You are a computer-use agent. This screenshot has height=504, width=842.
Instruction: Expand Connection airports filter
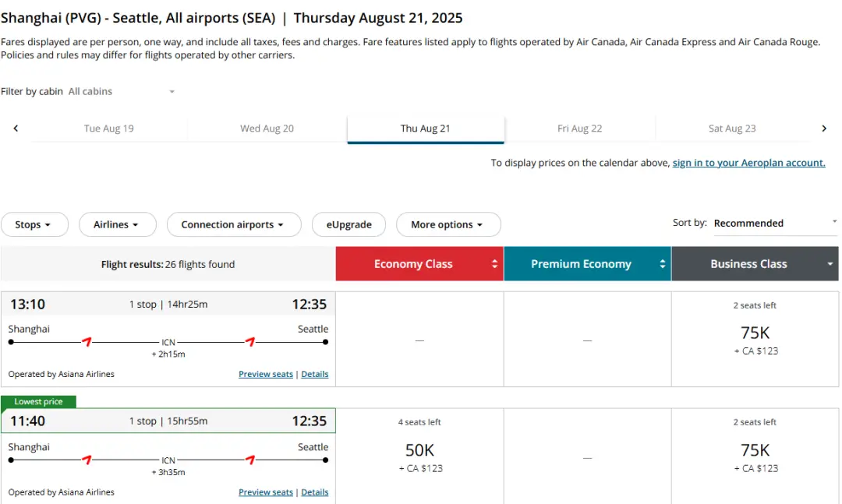click(234, 224)
